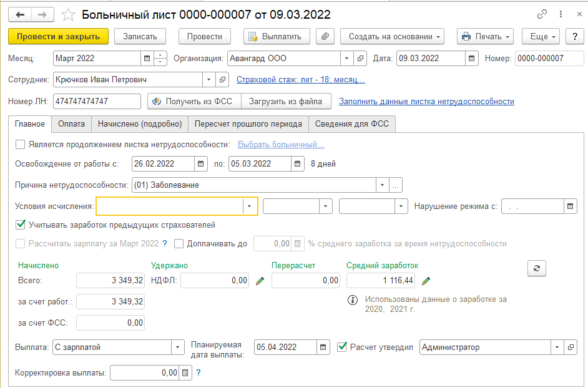Screen dimensions: 588x388
Task: Click info icon about earnings data used
Action: coord(353,300)
